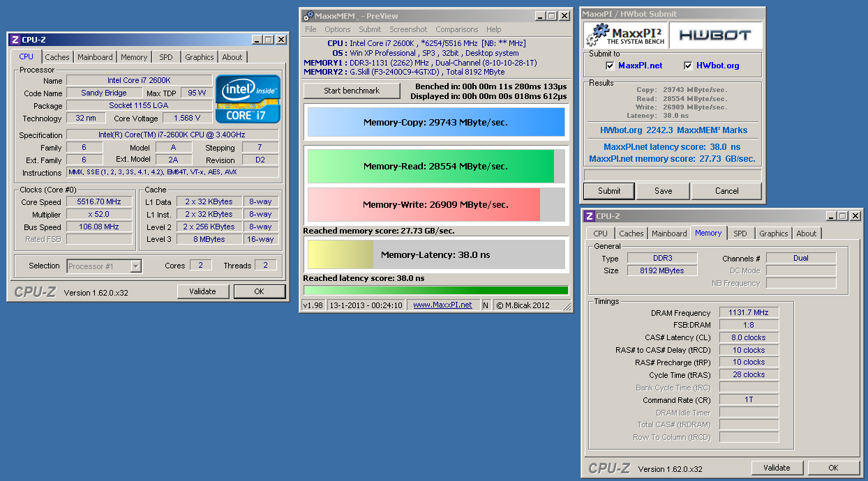Switch to Memory tab in left CPU-Z window
This screenshot has width=868, height=481.
coord(134,57)
